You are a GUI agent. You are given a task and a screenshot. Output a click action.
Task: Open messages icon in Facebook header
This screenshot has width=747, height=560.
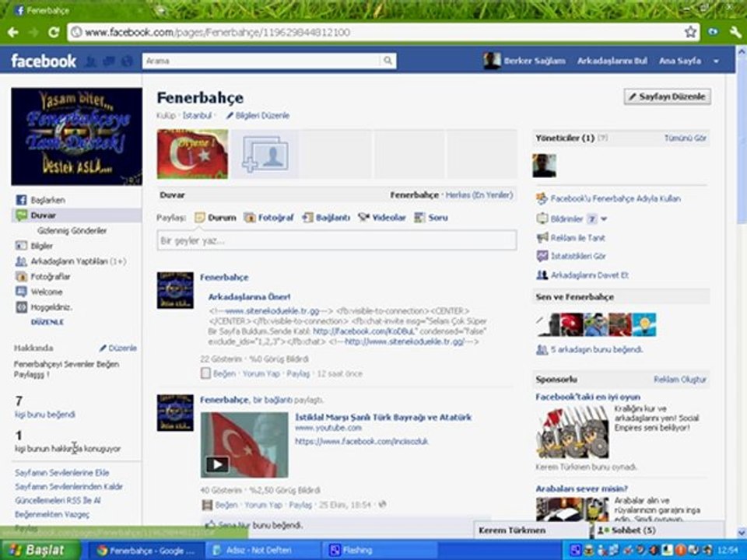[x=109, y=61]
